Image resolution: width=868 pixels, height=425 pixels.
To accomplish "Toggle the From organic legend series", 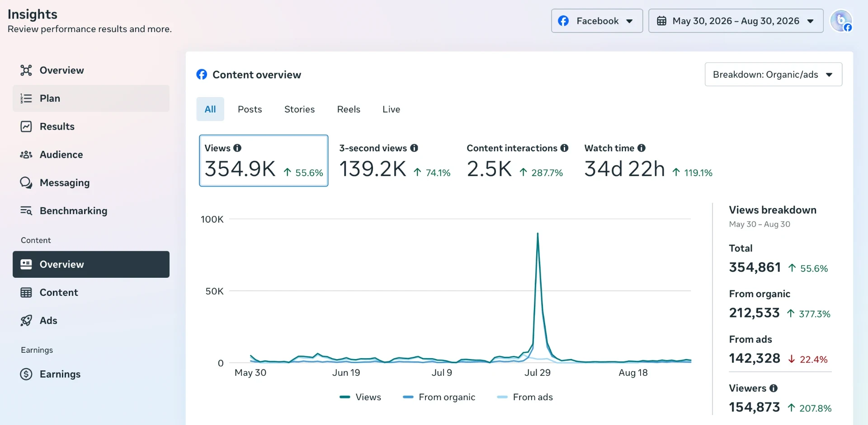I will pyautogui.click(x=439, y=397).
